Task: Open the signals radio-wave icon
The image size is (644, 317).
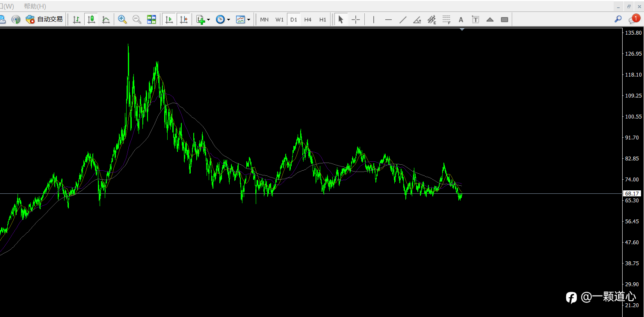Action: click(x=16, y=19)
